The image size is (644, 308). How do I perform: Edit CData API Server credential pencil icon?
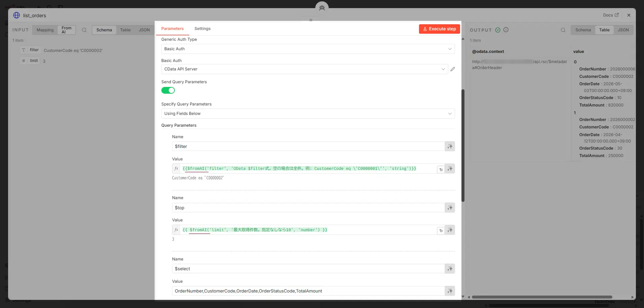453,69
